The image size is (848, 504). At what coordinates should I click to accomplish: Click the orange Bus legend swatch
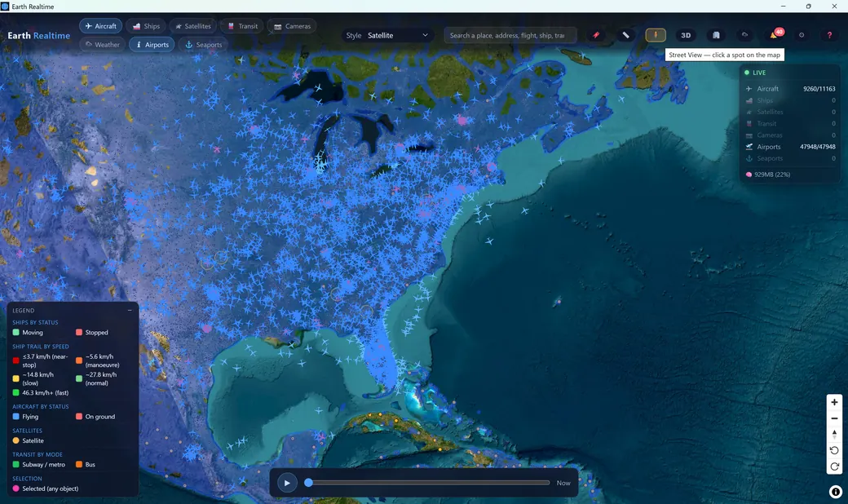[x=79, y=465]
